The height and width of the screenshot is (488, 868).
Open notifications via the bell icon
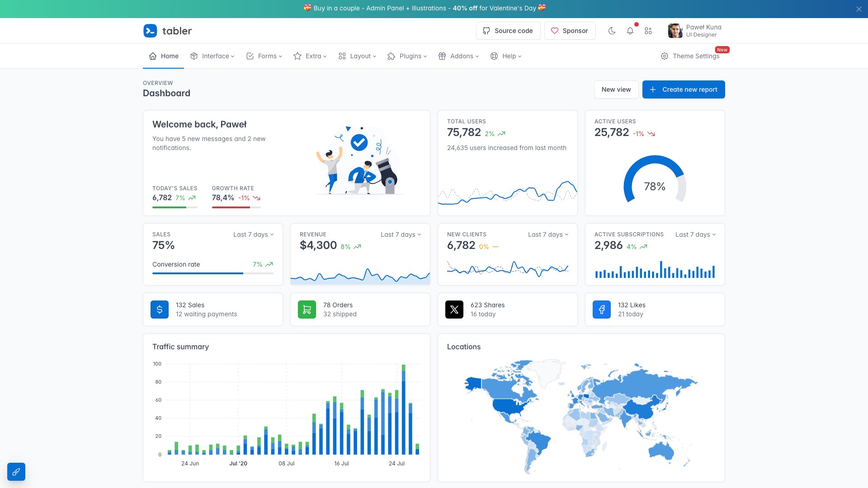coord(630,31)
